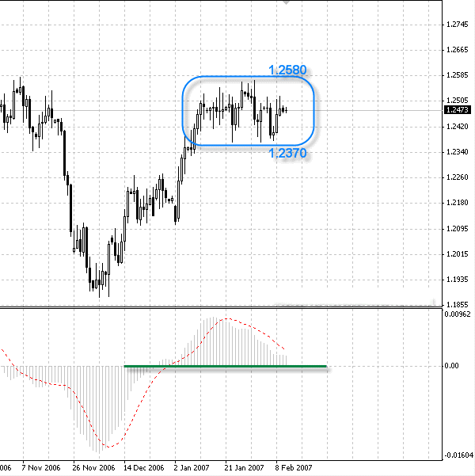The image size is (475, 476).
Task: Select the 8 Feb 2007 date label
Action: click(294, 468)
